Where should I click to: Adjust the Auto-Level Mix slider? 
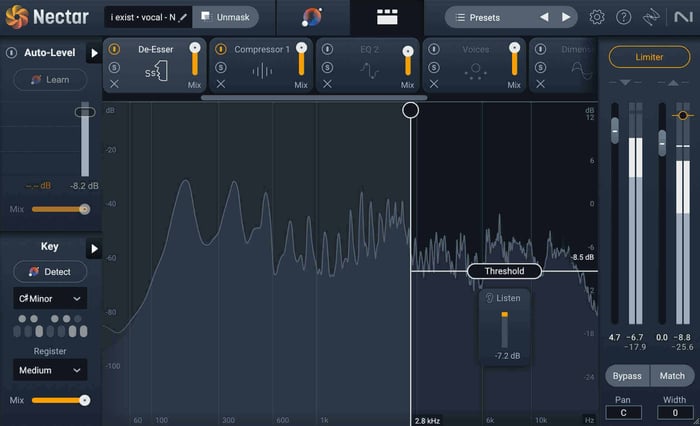point(84,209)
